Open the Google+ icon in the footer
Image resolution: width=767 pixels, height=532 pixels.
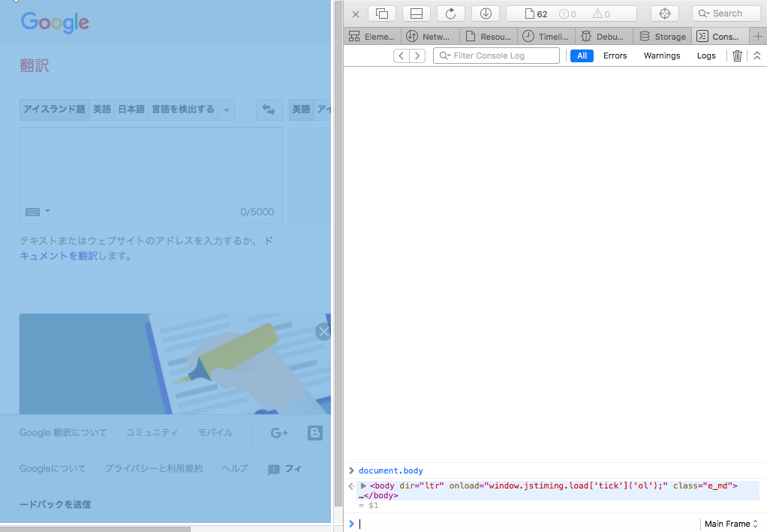279,433
